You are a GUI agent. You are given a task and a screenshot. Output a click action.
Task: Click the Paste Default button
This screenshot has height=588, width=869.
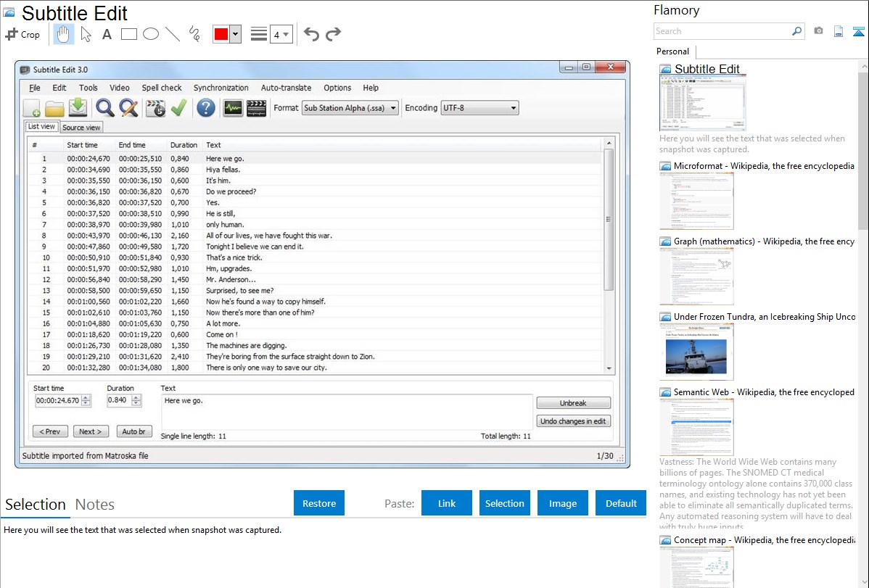coord(621,503)
